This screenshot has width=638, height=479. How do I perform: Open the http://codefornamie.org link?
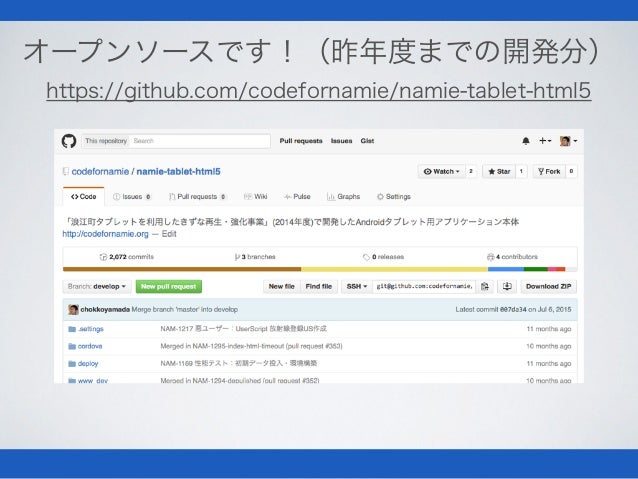coord(105,234)
